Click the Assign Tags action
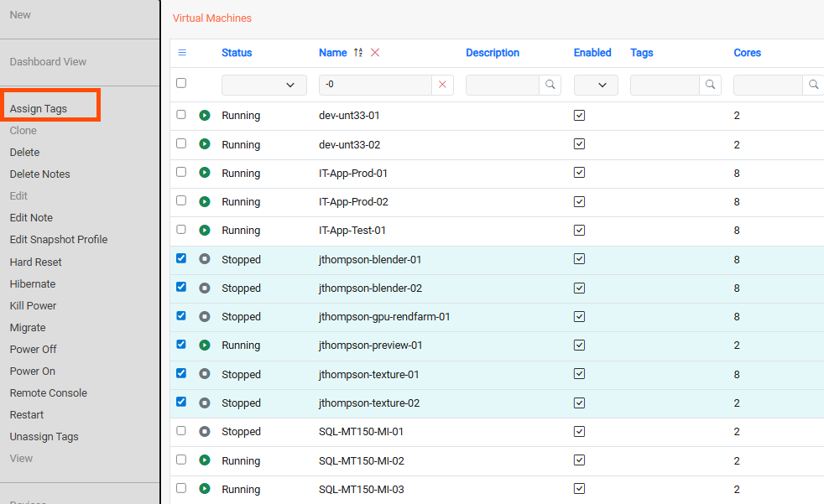 [43, 105]
